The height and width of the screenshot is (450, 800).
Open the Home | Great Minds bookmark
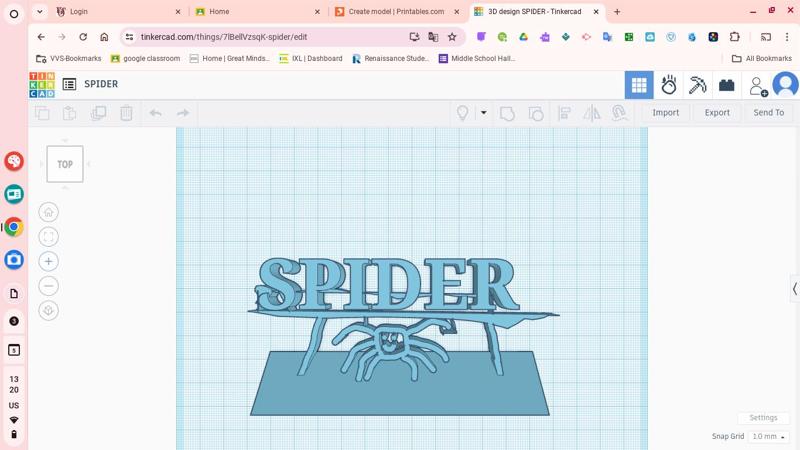pyautogui.click(x=230, y=59)
